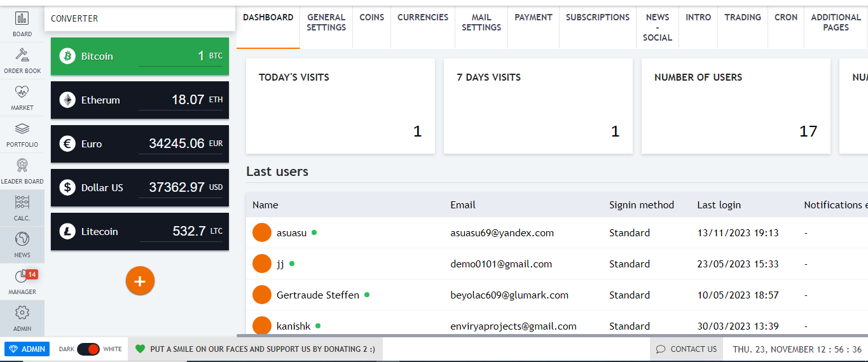Open the Calc. abacus icon
Image resolution: width=868 pixels, height=362 pixels.
coord(22,203)
